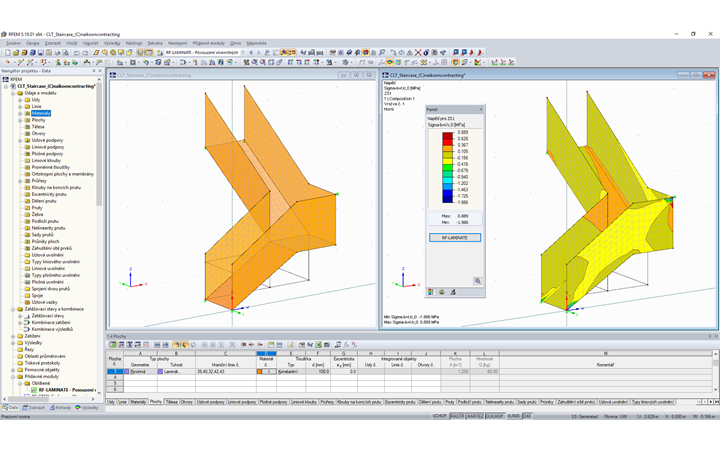Toggle KARTEZ mode in status bar

click(x=475, y=416)
